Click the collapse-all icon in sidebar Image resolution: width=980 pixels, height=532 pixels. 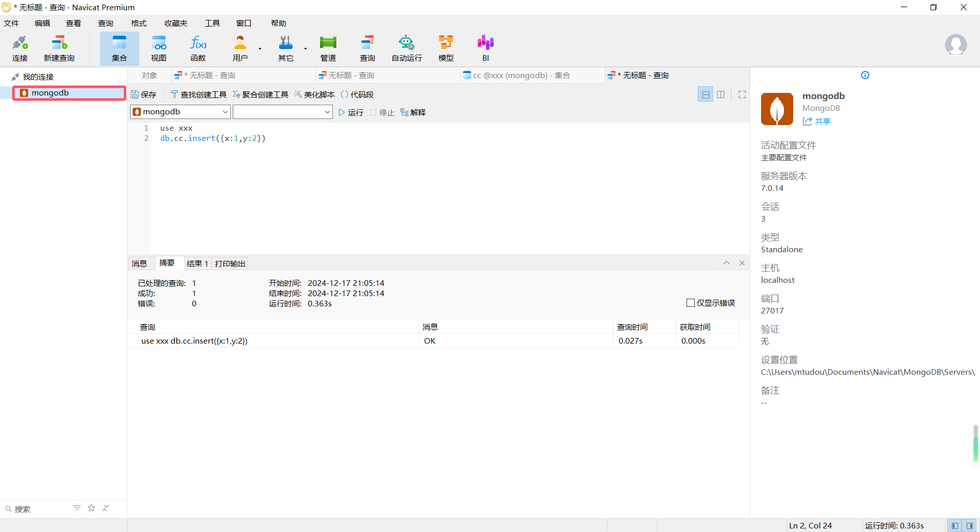tap(106, 508)
